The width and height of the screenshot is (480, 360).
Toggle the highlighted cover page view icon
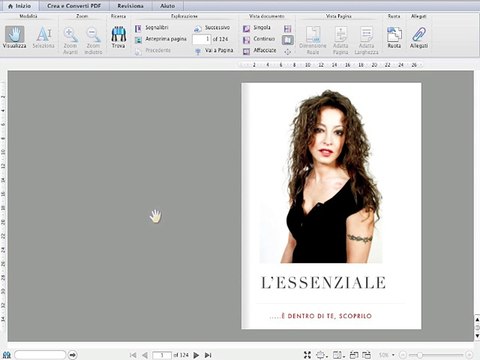click(288, 40)
